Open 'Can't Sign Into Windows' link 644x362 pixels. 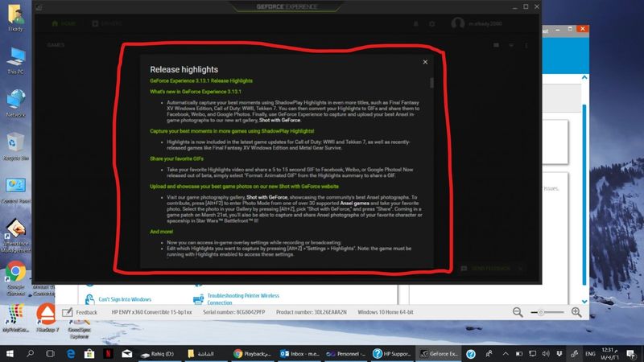[x=125, y=299]
